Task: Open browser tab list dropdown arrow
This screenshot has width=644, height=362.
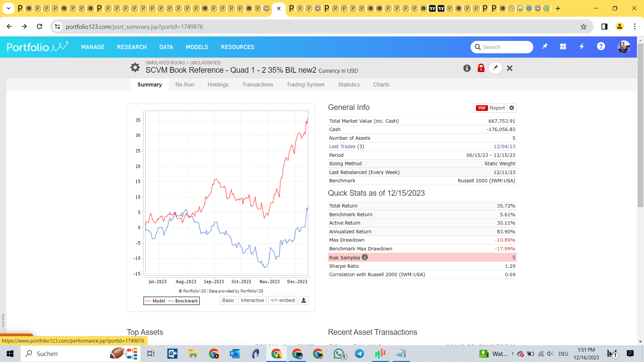Action: [8, 8]
